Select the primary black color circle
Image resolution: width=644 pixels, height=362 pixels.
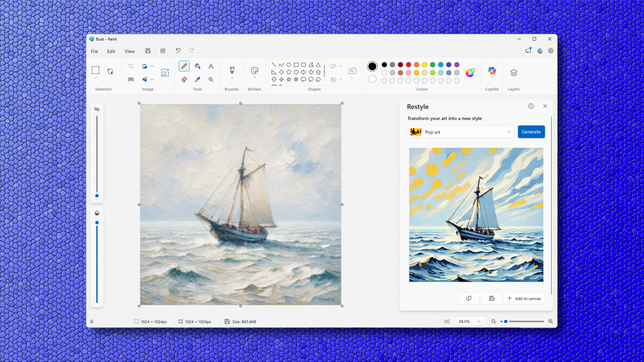pos(372,67)
